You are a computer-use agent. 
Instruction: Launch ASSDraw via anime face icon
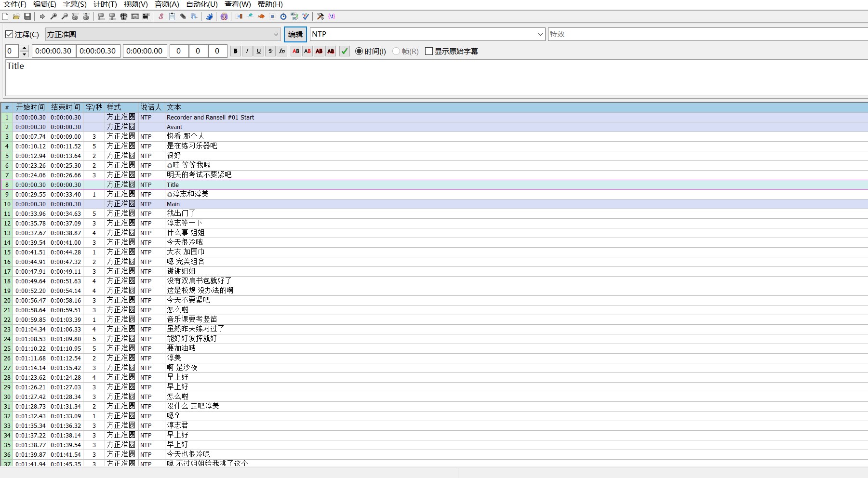[224, 16]
